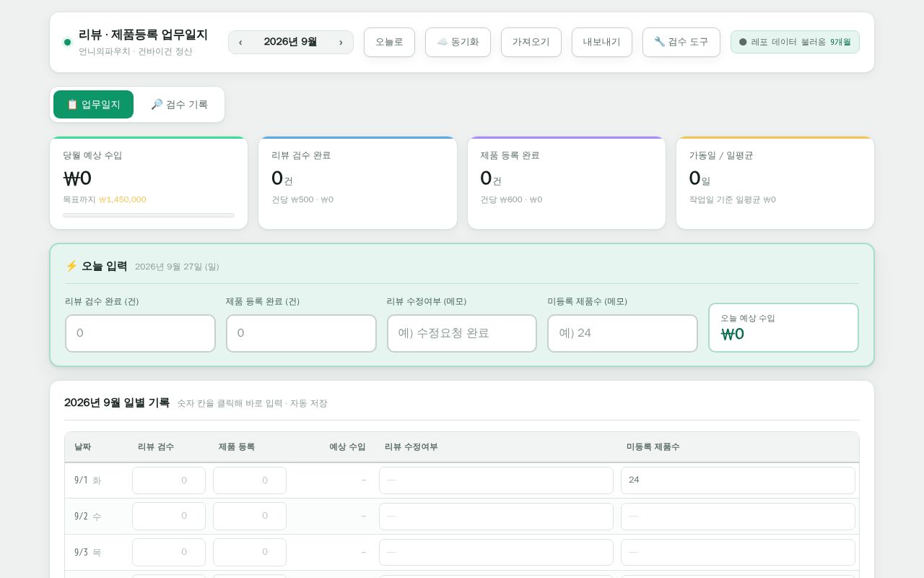The image size is (924, 578).
Task: Jump to today with the 오늘로 button
Action: (389, 42)
